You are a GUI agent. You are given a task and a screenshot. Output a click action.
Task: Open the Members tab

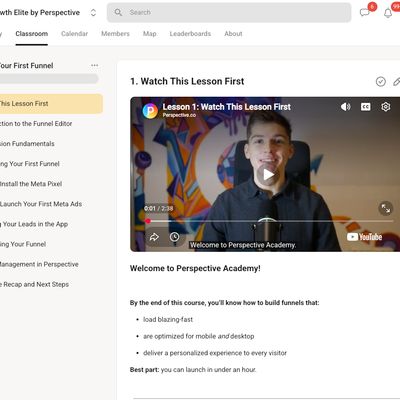115,34
